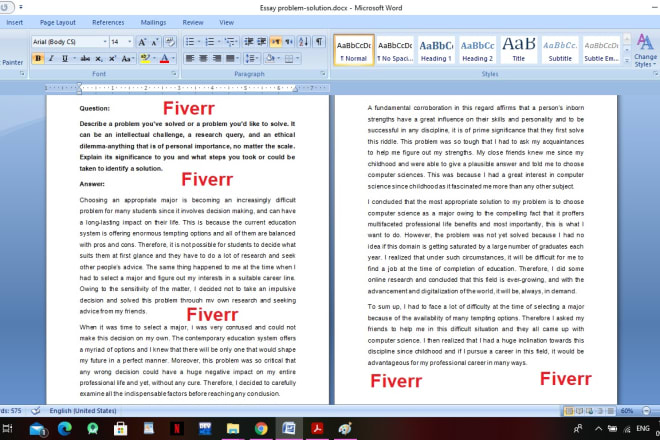Click English (United States) language indicator

coord(83,411)
